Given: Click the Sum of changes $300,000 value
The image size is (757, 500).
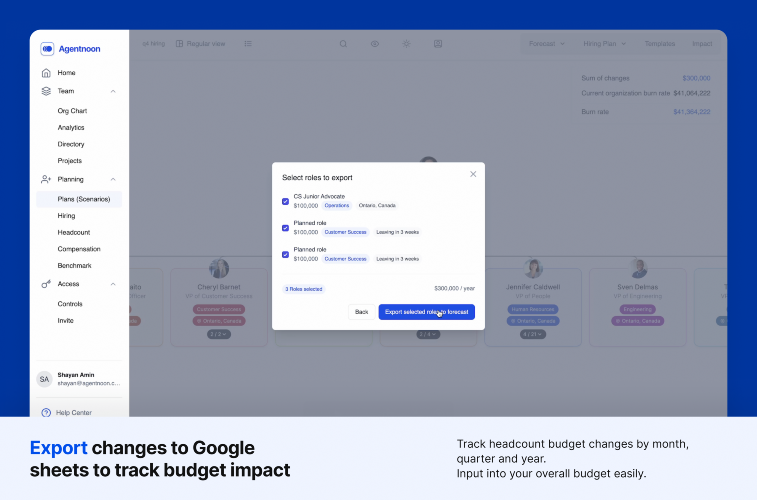Looking at the screenshot, I should click(696, 78).
